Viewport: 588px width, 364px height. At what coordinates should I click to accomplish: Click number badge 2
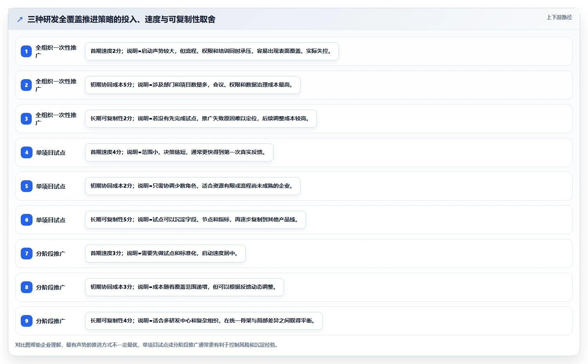pos(26,85)
